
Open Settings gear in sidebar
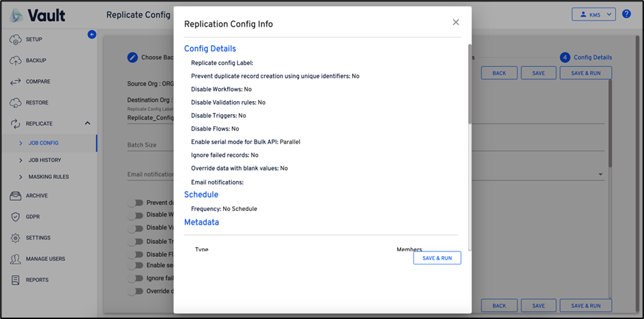click(x=16, y=238)
